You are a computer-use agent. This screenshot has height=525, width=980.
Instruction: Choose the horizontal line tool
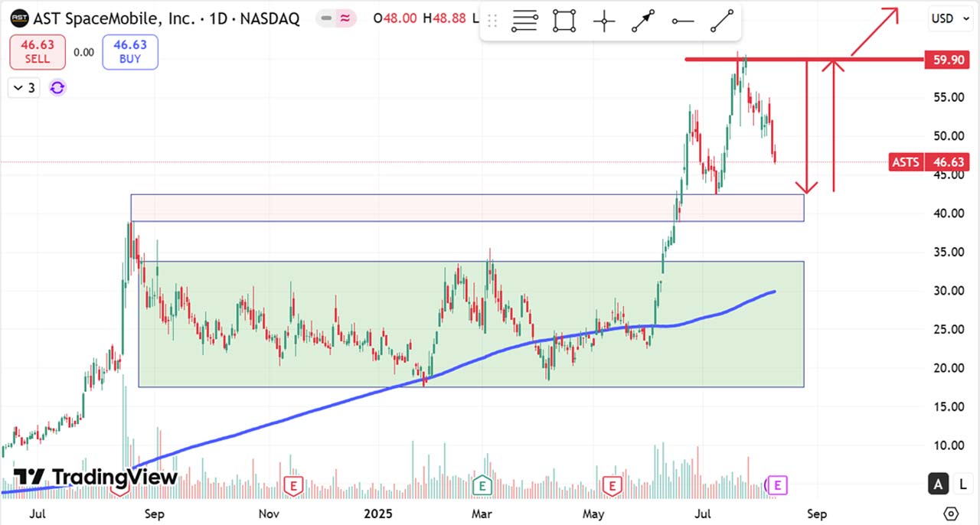tap(682, 21)
